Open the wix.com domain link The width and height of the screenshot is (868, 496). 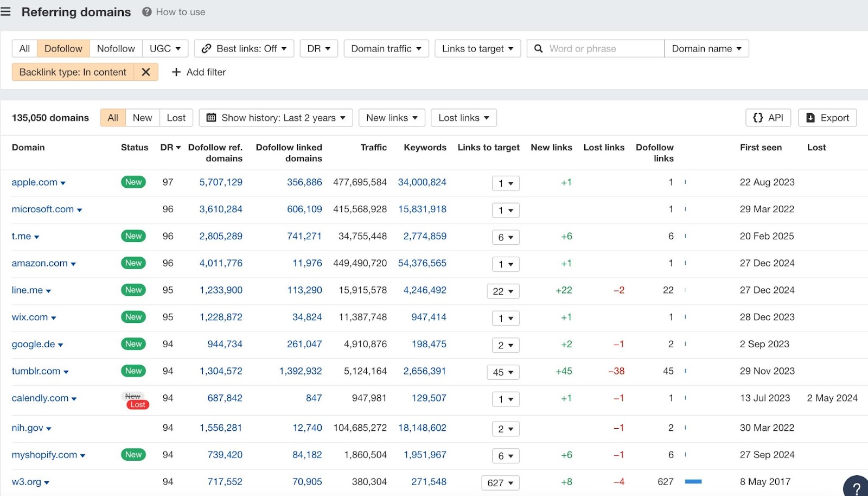(x=30, y=317)
